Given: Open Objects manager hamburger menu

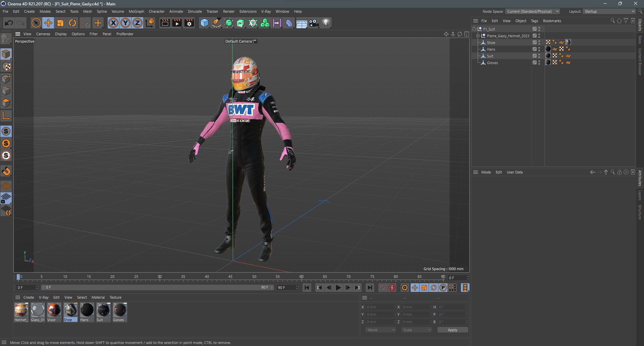Looking at the screenshot, I should (x=476, y=21).
